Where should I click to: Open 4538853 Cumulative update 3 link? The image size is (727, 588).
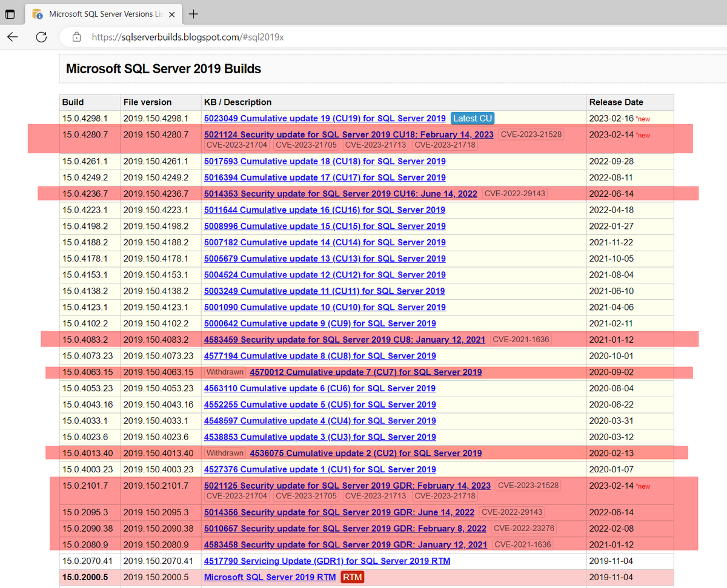point(320,437)
